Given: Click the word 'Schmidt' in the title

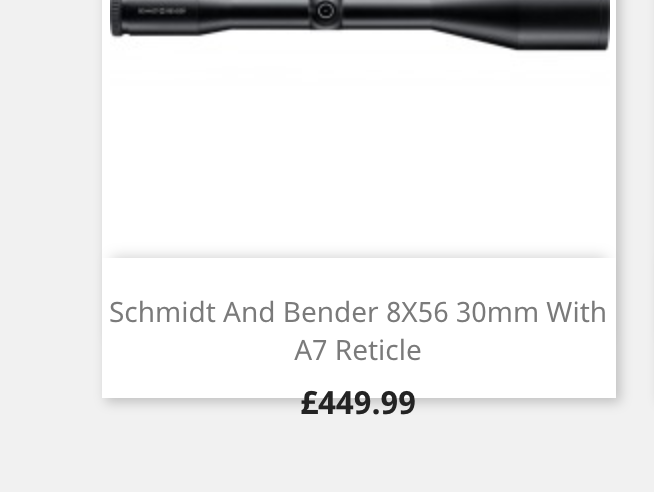Looking at the screenshot, I should point(162,312).
